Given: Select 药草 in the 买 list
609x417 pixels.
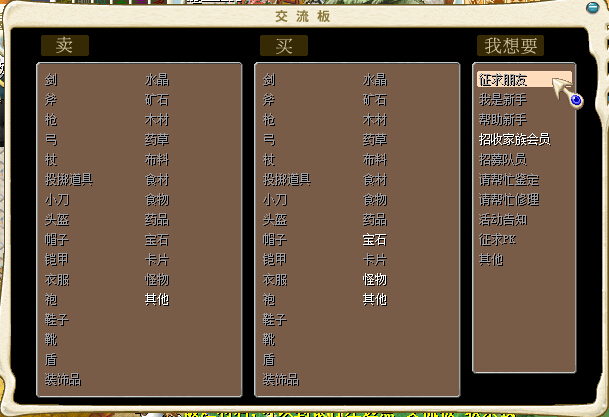Looking at the screenshot, I should point(375,139).
